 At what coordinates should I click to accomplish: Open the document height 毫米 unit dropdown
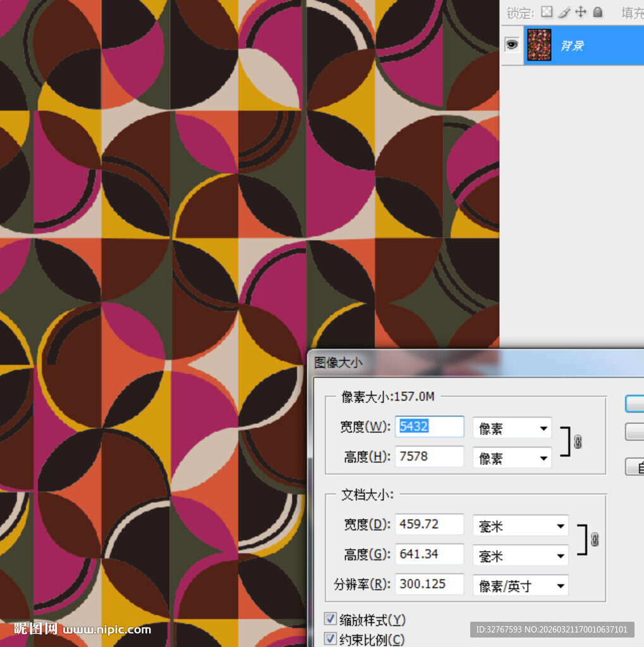coord(520,555)
